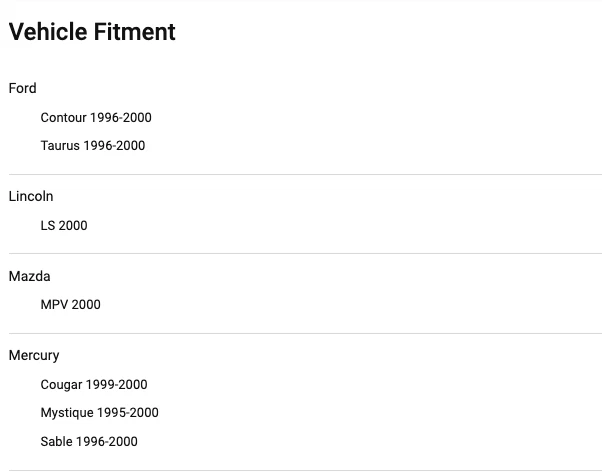Click the year 2000 beside MPV

point(85,304)
